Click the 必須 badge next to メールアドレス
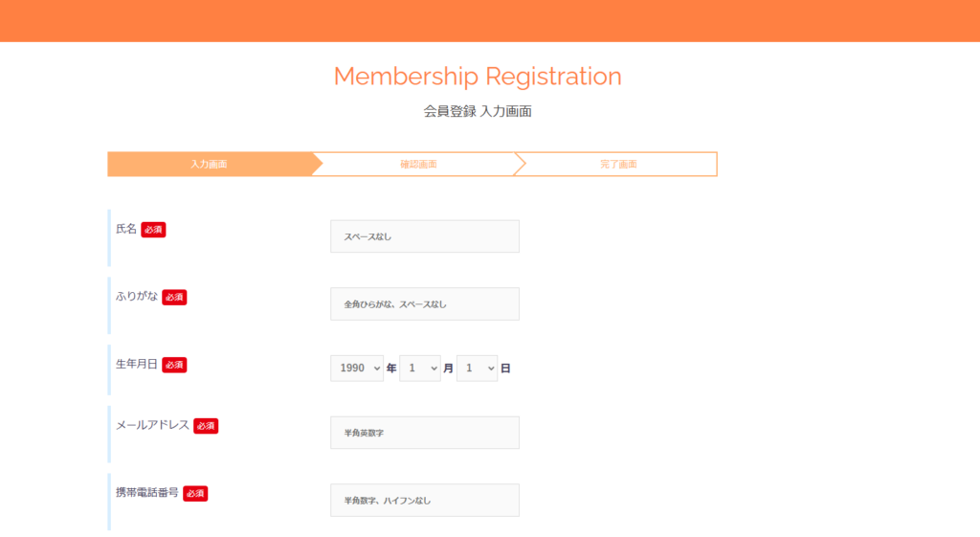 click(206, 426)
